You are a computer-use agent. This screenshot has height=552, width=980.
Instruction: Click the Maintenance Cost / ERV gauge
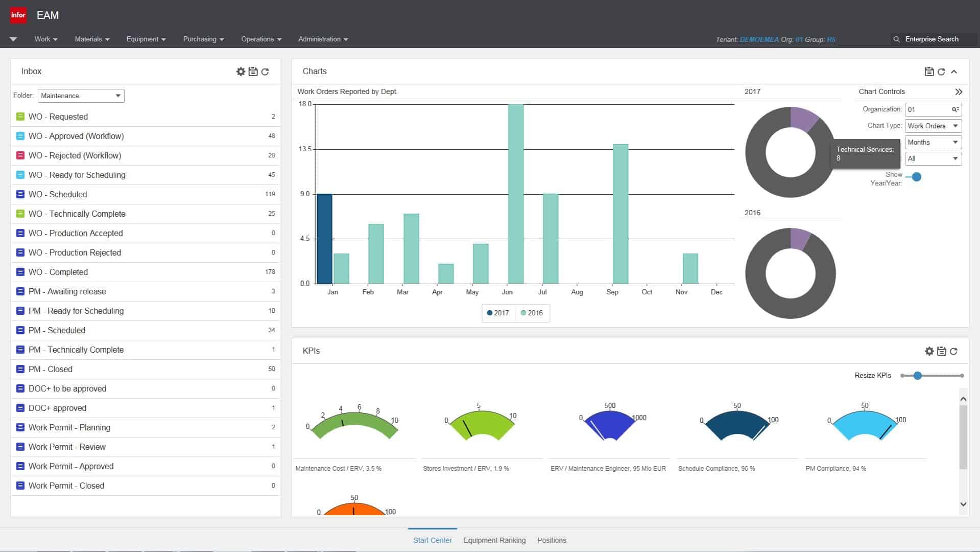(x=354, y=425)
